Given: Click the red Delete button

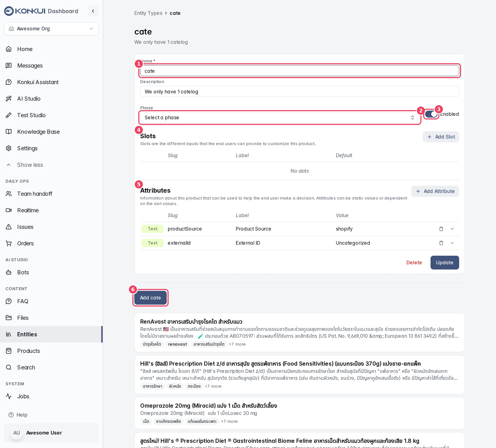Looking at the screenshot, I should coord(414,262).
